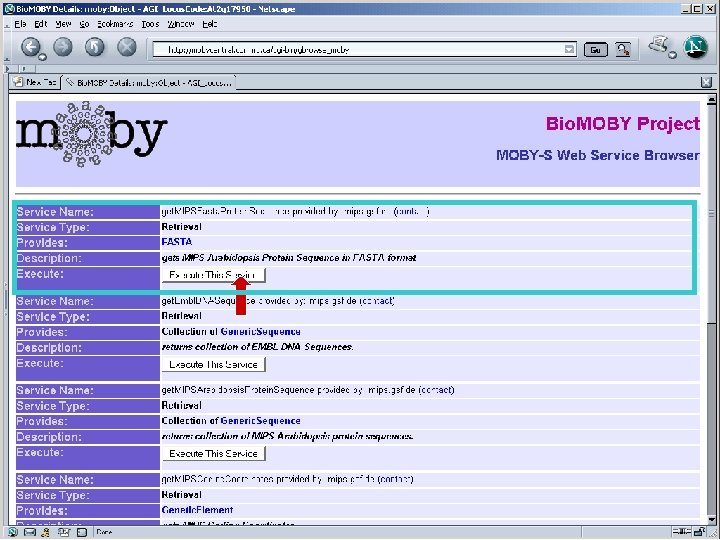
Task: Open Mail from the status bar envelope icon
Action: click(x=30, y=533)
